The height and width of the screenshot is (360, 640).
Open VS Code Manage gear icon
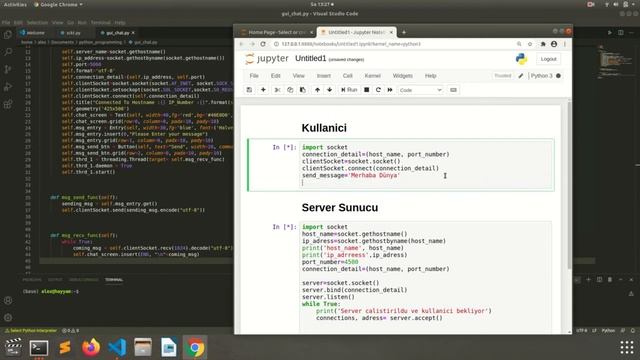coord(8,318)
